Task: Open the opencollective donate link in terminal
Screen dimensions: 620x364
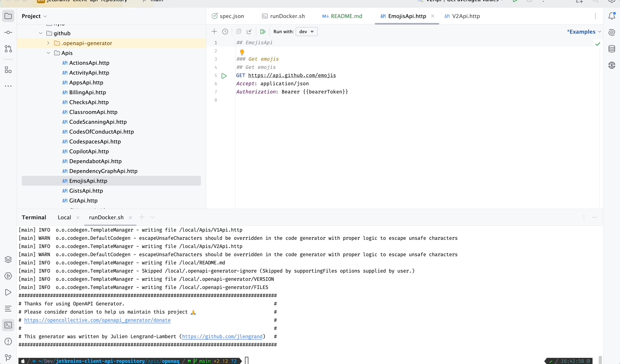Action: pyautogui.click(x=97, y=320)
